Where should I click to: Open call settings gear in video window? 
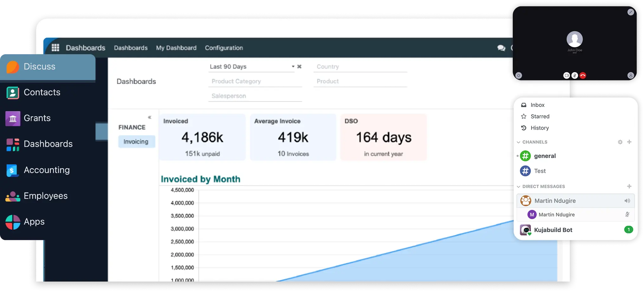[519, 75]
